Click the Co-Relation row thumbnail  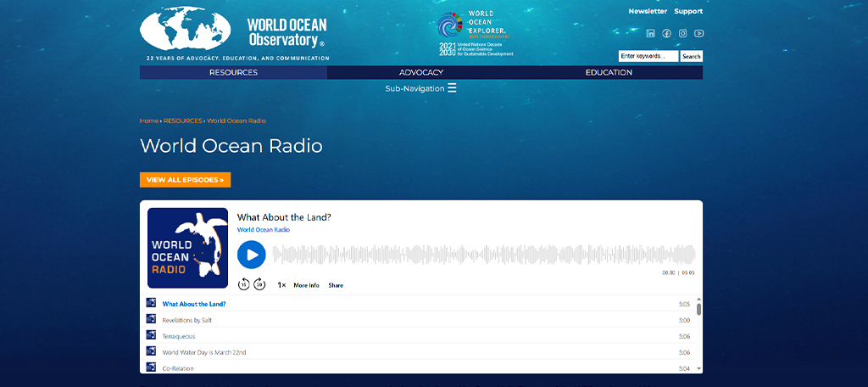(151, 367)
